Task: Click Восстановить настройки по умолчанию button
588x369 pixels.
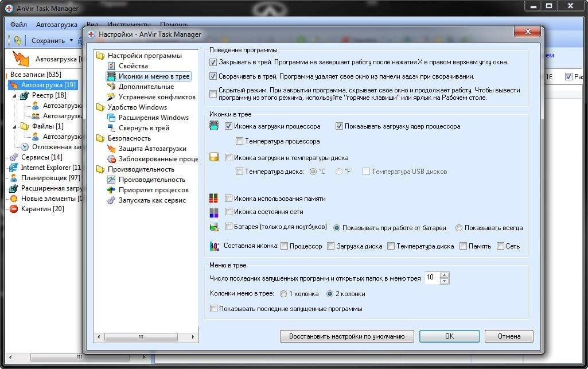Action: tap(347, 336)
